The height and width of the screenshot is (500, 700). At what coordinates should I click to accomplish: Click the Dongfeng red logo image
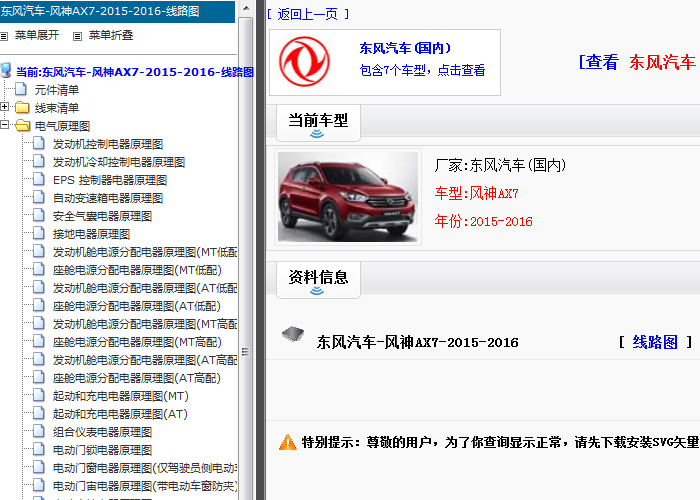304,62
